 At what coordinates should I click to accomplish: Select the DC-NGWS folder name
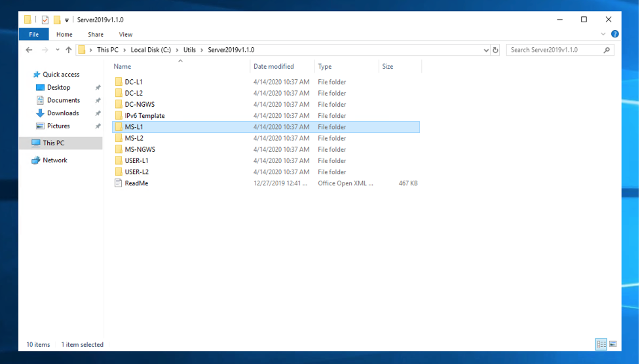point(140,105)
